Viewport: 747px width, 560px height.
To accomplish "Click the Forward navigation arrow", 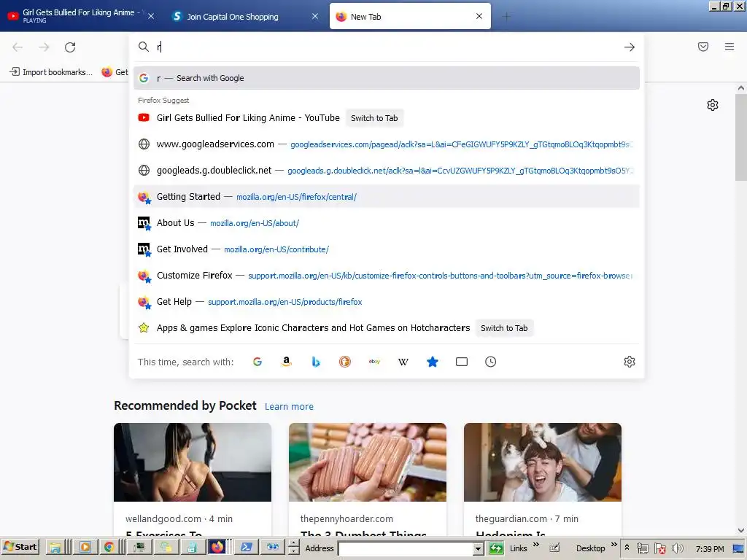I will [44, 47].
